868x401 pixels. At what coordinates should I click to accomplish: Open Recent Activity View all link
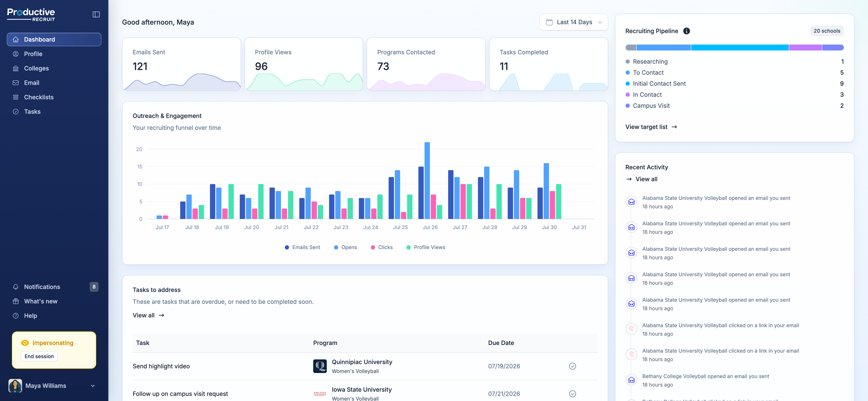click(641, 179)
